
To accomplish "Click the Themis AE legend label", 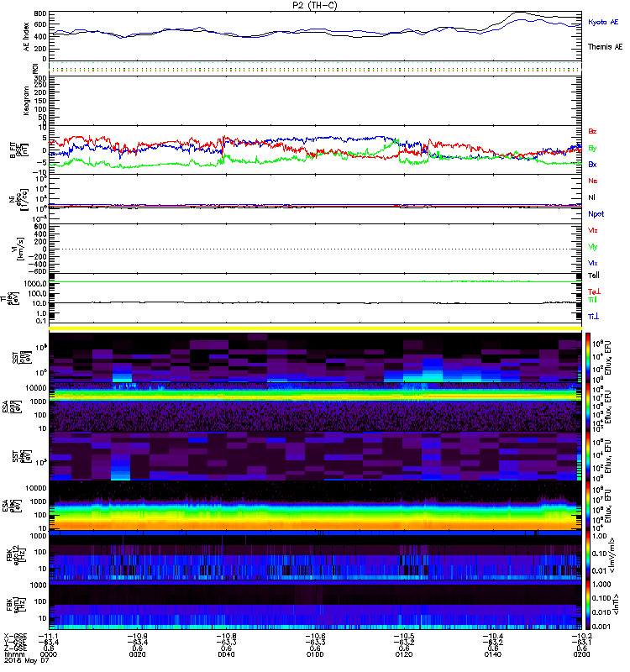I will pyautogui.click(x=605, y=47).
